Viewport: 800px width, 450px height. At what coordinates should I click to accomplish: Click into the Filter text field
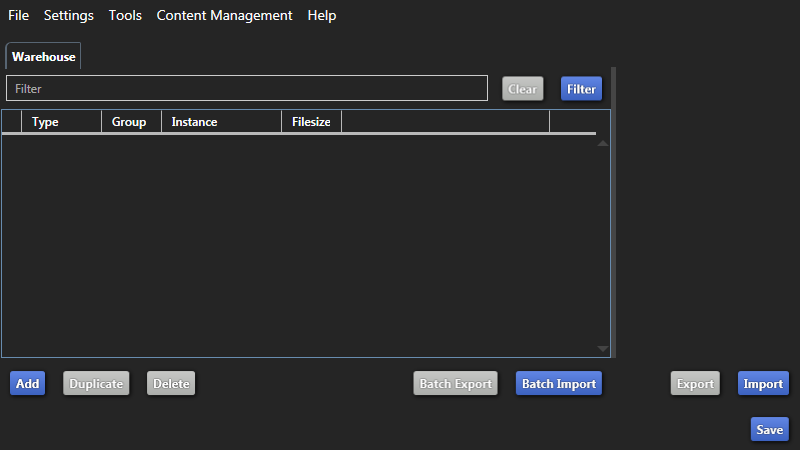[x=246, y=89]
